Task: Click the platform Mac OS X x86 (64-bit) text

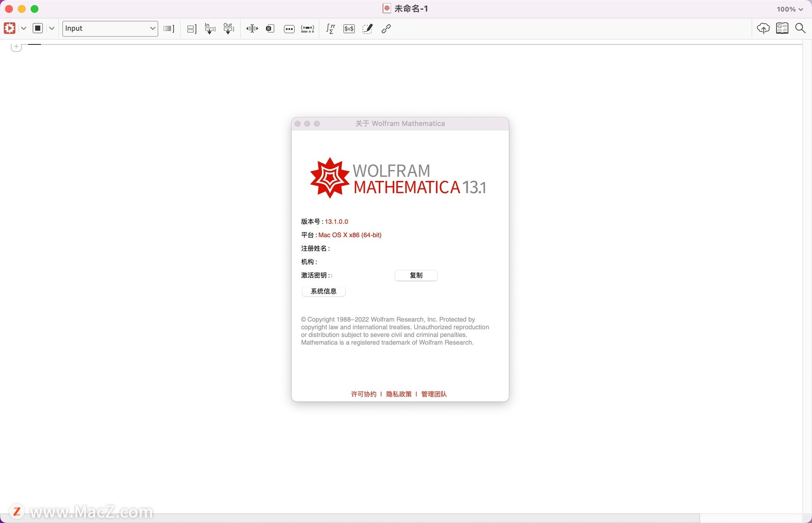Action: [350, 235]
